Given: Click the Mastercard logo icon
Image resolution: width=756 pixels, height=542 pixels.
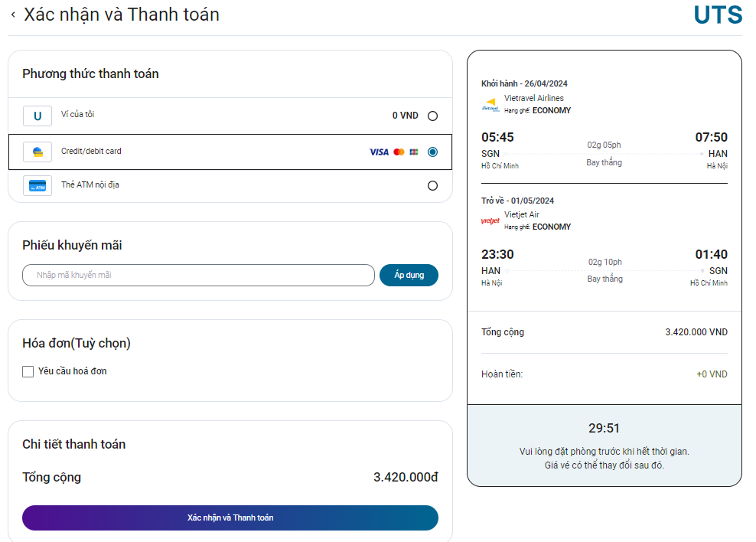Looking at the screenshot, I should (399, 152).
